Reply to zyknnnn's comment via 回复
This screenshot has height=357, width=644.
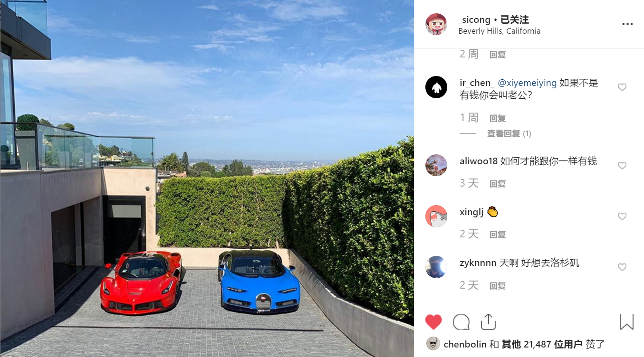pyautogui.click(x=498, y=286)
